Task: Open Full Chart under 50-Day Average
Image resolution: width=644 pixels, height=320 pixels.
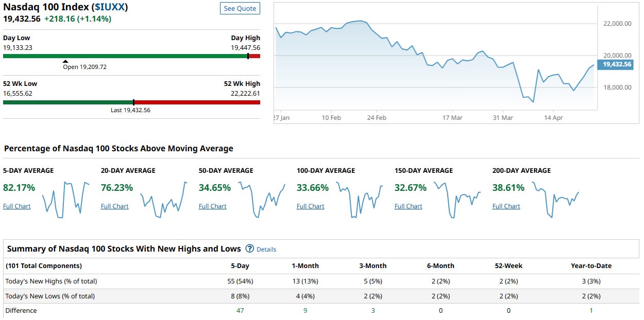Action: point(212,206)
